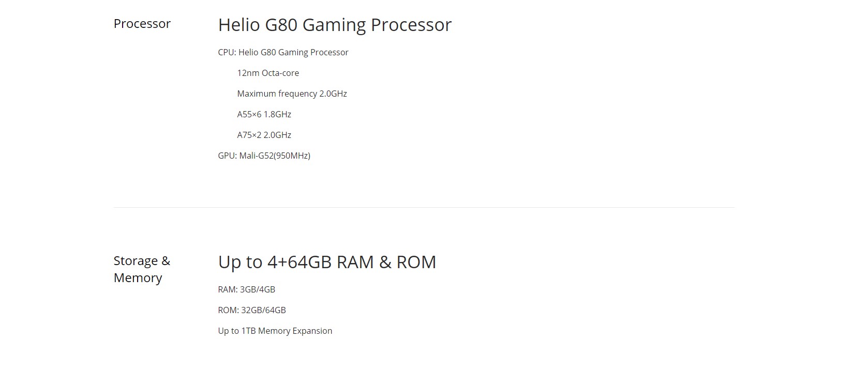This screenshot has height=371, width=868.
Task: Click the horizontal divider between the sections
Action: click(x=424, y=207)
